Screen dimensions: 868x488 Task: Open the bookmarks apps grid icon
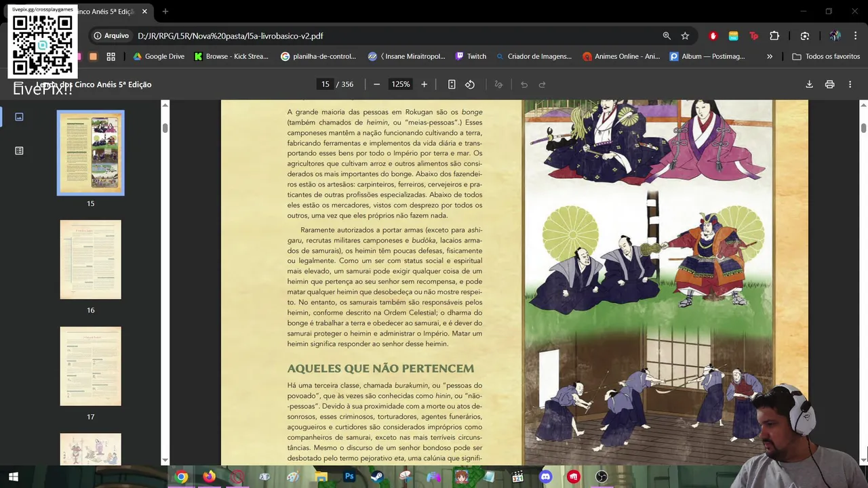[x=111, y=56]
